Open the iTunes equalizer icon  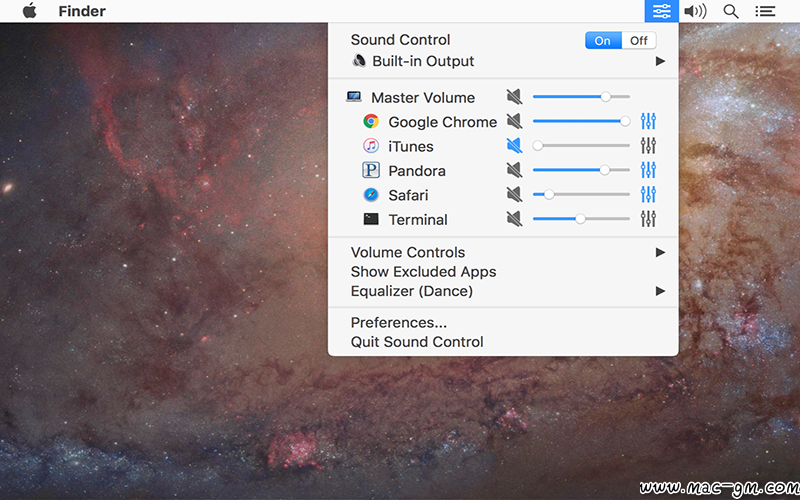click(648, 146)
